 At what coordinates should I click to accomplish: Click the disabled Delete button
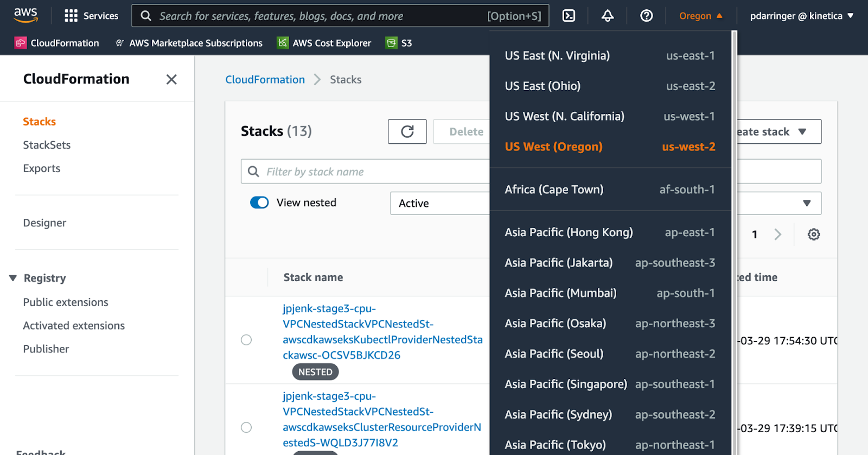pyautogui.click(x=462, y=131)
